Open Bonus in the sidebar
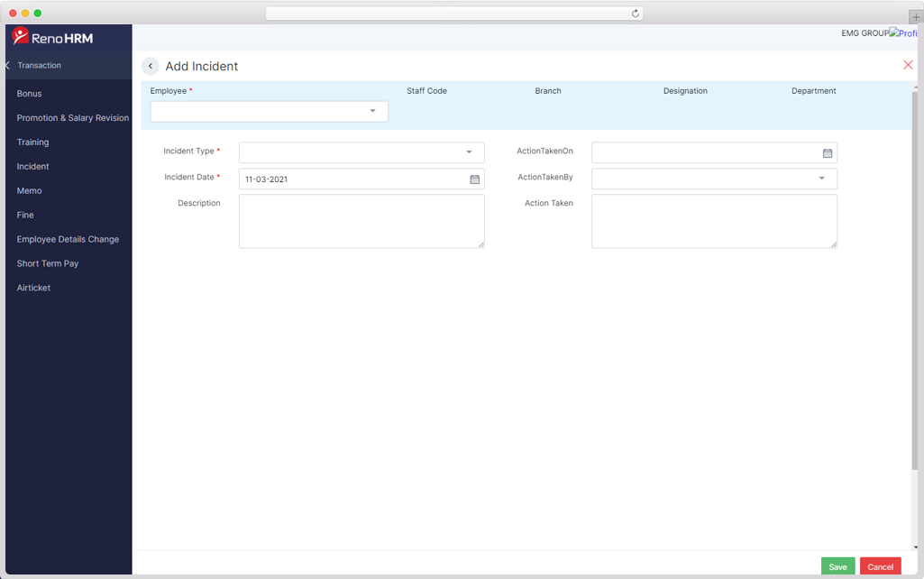 coord(30,94)
